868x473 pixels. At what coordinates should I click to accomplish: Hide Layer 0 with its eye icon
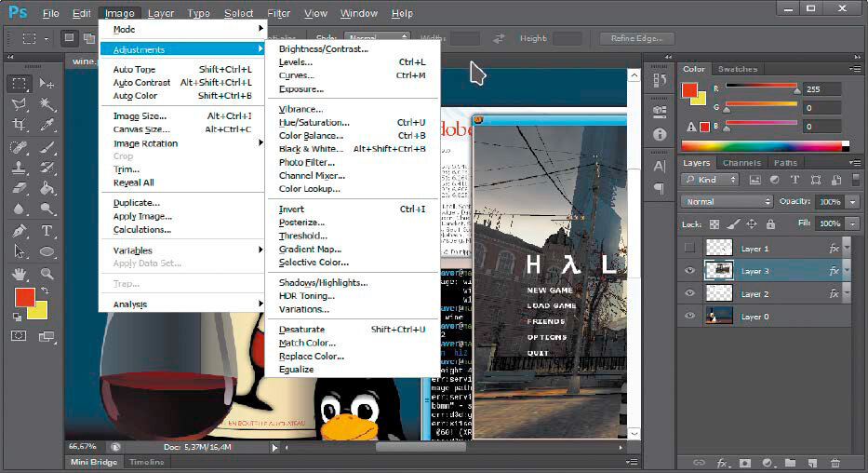(689, 316)
